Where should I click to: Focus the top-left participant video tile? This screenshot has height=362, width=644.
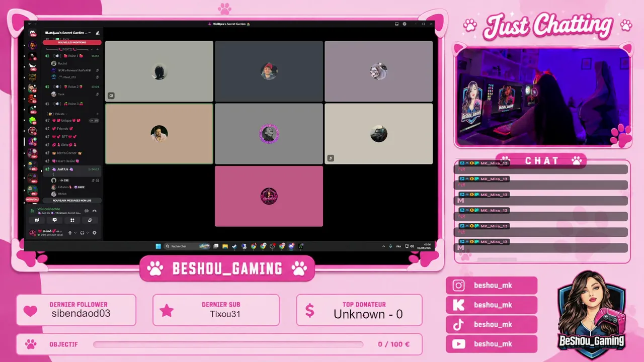tap(159, 71)
